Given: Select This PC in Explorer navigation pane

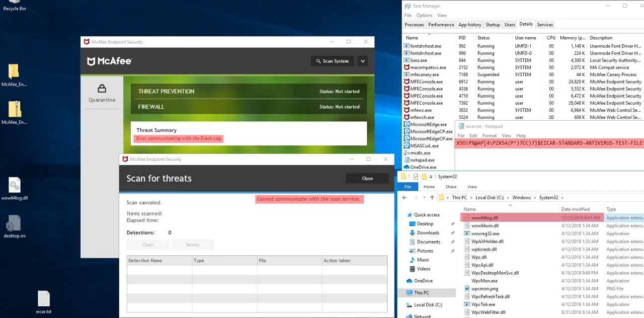Looking at the screenshot, I should [422, 293].
